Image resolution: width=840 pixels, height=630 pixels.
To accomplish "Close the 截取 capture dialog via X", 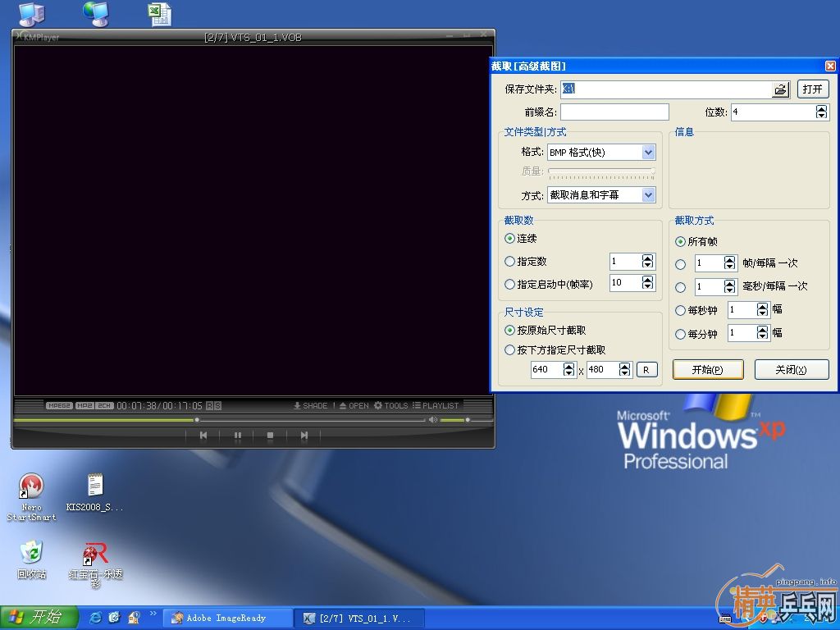I will click(x=830, y=66).
